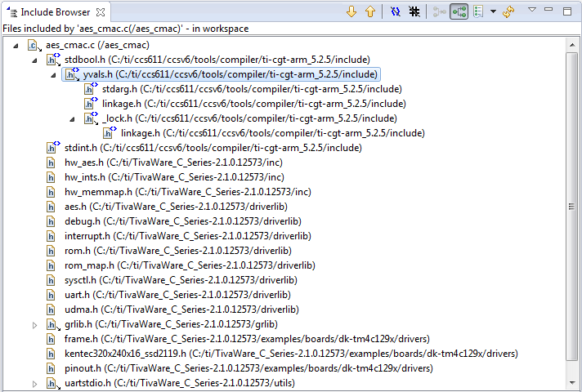Expand the grlib.h node

point(34,325)
